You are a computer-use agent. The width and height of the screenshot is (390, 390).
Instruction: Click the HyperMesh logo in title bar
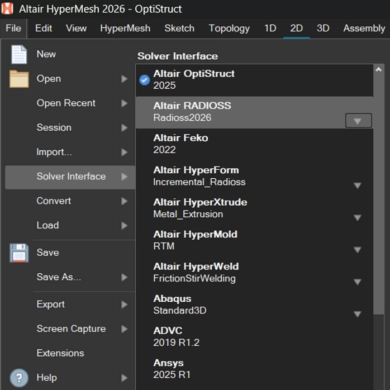coord(7,9)
